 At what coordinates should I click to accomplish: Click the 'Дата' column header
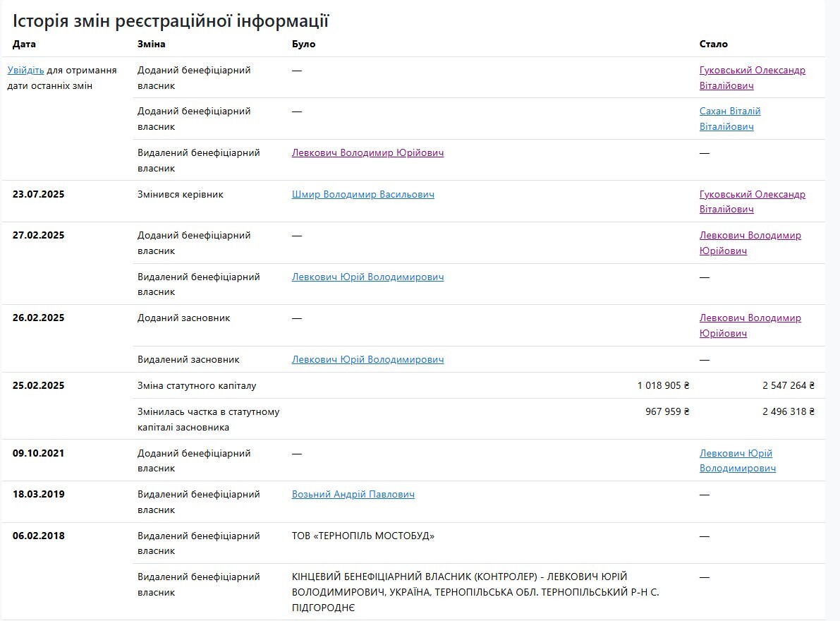coord(24,44)
